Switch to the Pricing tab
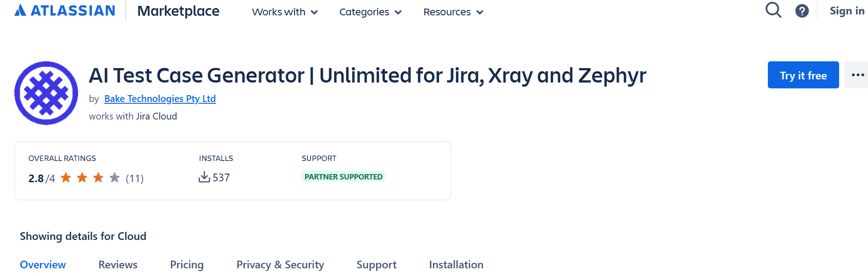The image size is (868, 276). coord(187,265)
